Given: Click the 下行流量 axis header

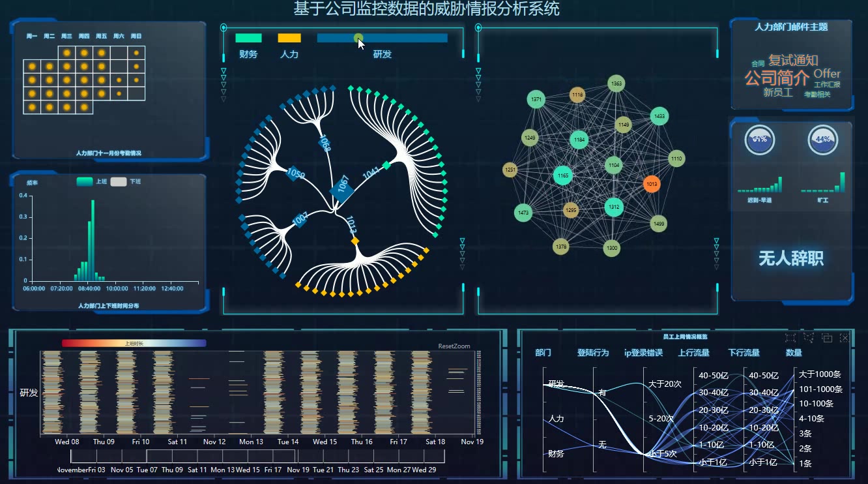Looking at the screenshot, I should [x=744, y=353].
